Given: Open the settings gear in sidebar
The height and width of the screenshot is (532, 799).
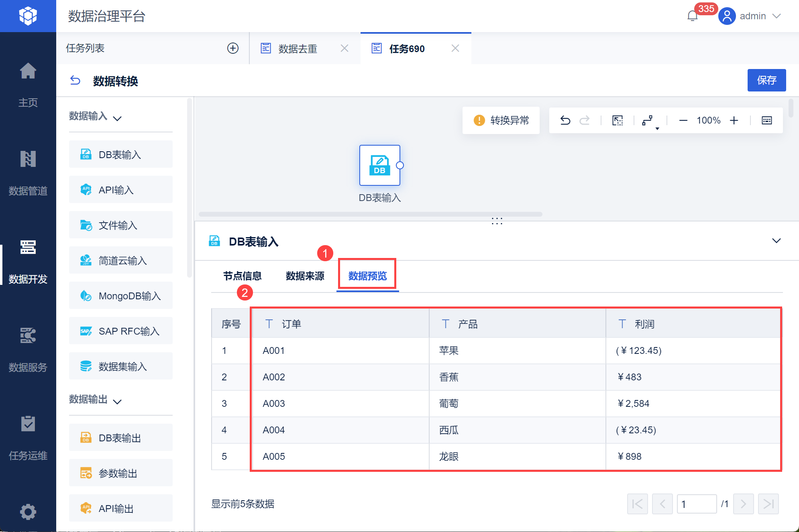Looking at the screenshot, I should point(28,512).
